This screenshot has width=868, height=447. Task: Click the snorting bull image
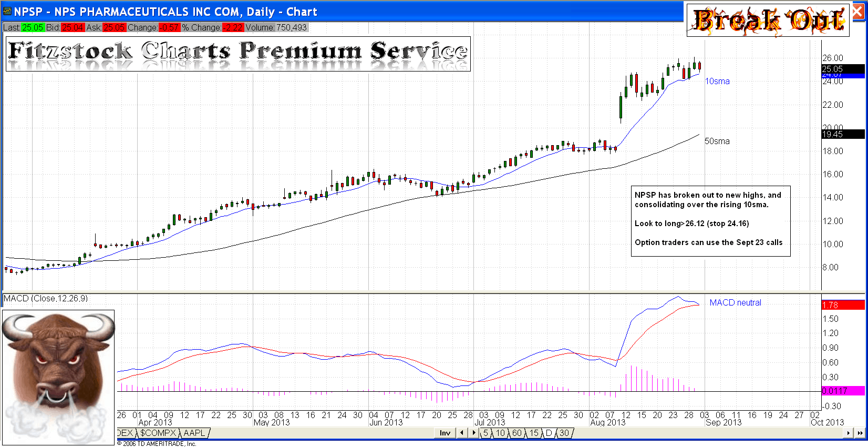tap(58, 377)
